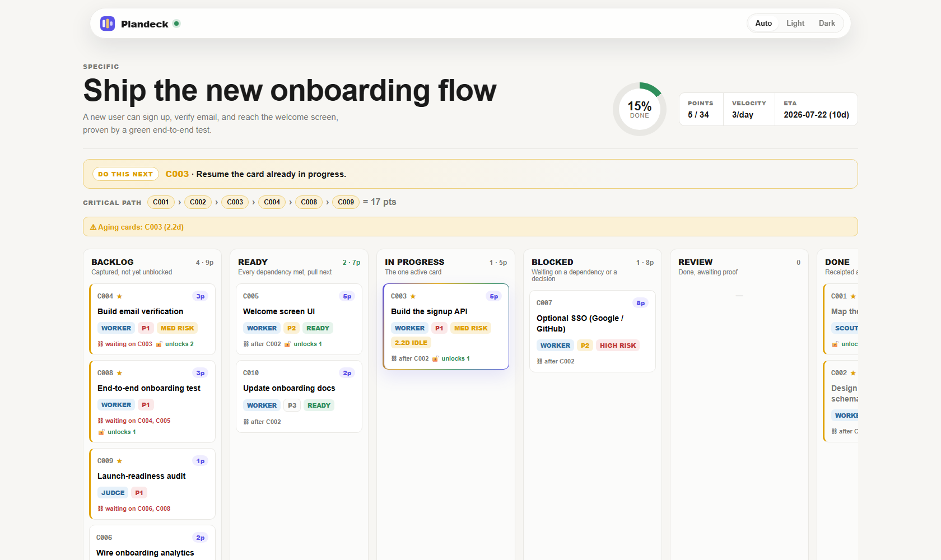Click the unlock icon on card C005

(x=287, y=344)
